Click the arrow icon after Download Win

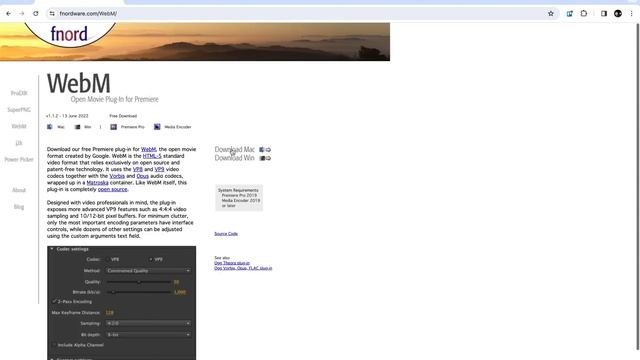coord(268,158)
